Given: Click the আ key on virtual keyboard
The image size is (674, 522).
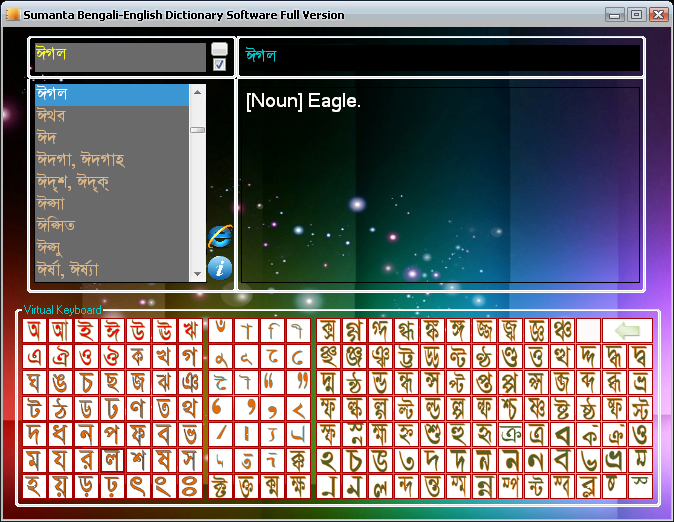Looking at the screenshot, I should [x=60, y=331].
